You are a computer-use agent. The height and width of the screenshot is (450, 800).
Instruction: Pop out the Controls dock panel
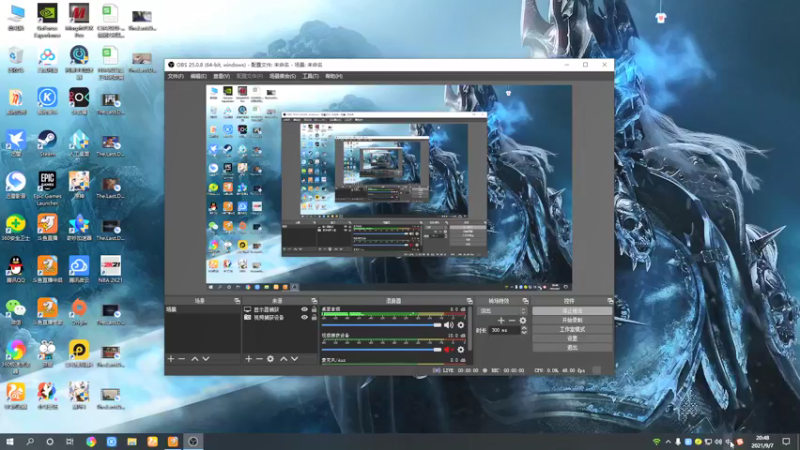[610, 301]
